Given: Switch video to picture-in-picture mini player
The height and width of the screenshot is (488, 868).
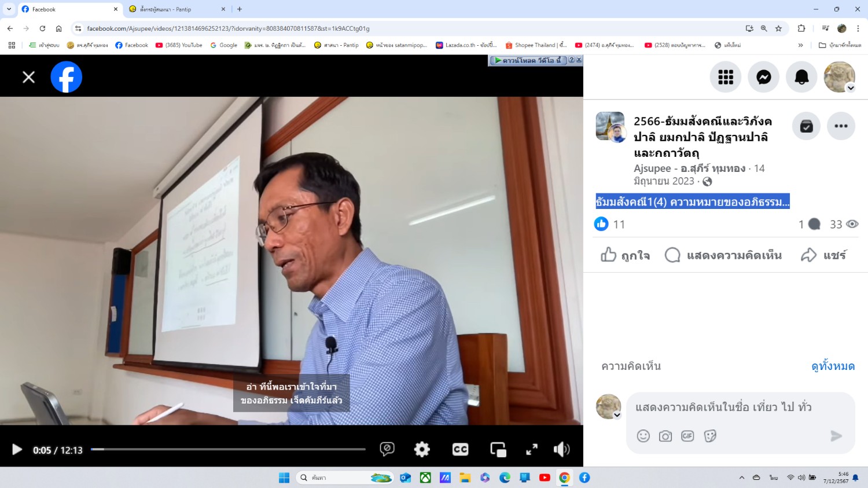Looking at the screenshot, I should coord(498,449).
